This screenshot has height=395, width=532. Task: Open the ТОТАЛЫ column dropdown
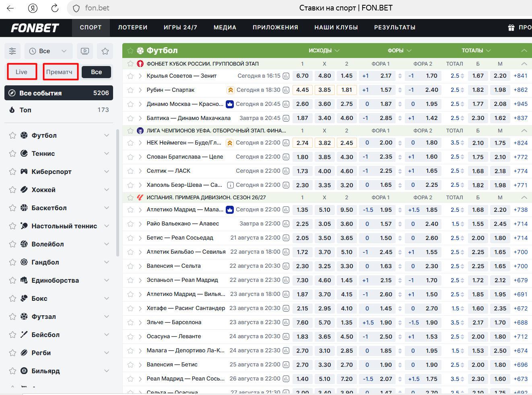[x=476, y=51]
